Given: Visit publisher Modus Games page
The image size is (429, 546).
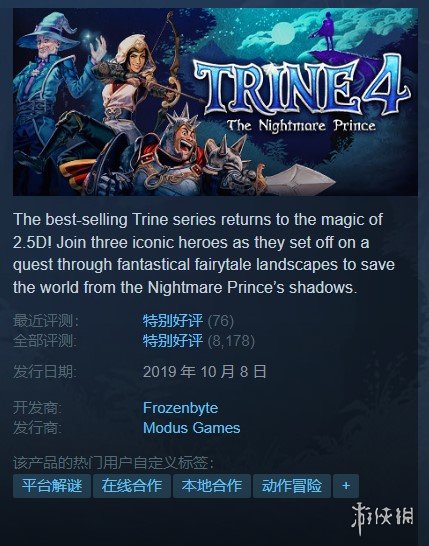Looking at the screenshot, I should click(192, 428).
